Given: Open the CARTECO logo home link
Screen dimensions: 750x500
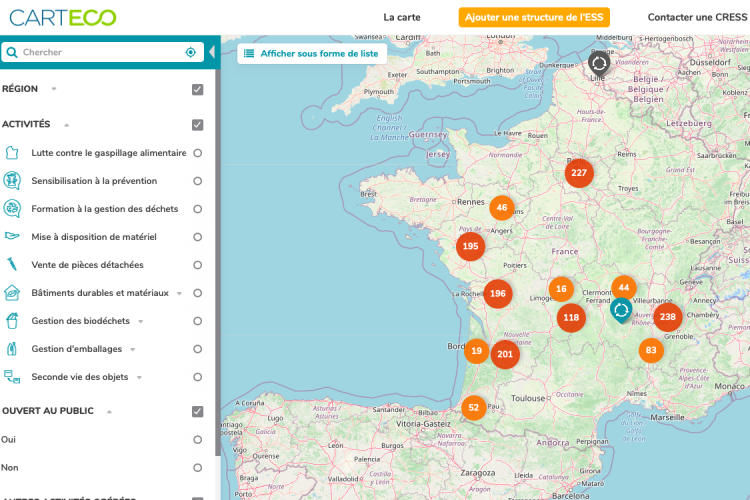Looking at the screenshot, I should [x=63, y=18].
